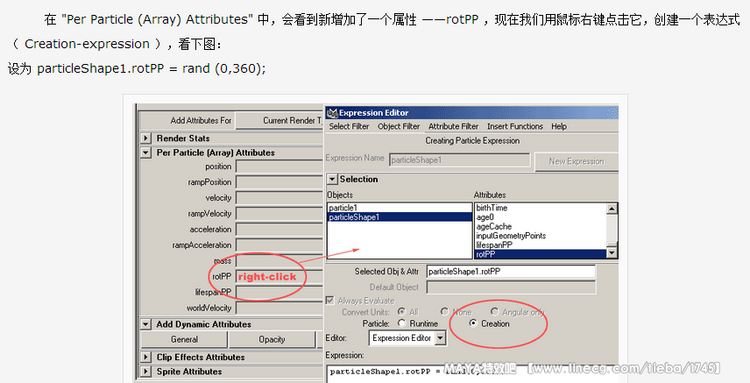This screenshot has width=750, height=383.
Task: Select rotPP in the Attributes list
Action: click(x=540, y=254)
